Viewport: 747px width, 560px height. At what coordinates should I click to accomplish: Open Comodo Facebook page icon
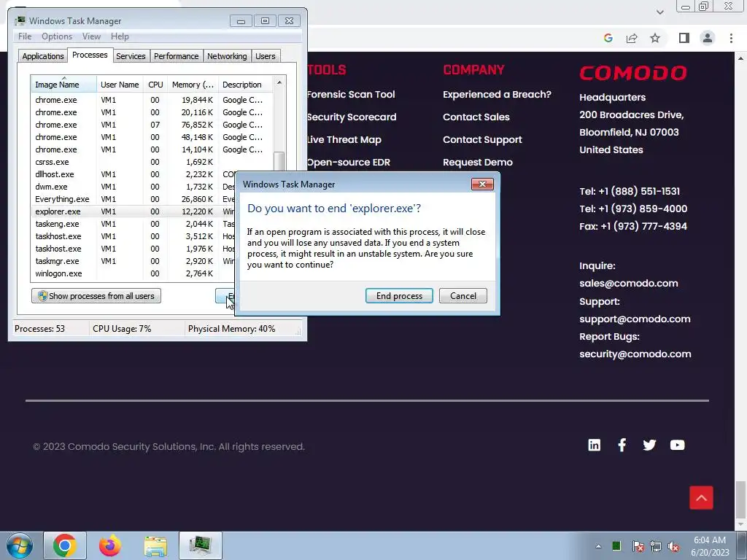pos(622,445)
